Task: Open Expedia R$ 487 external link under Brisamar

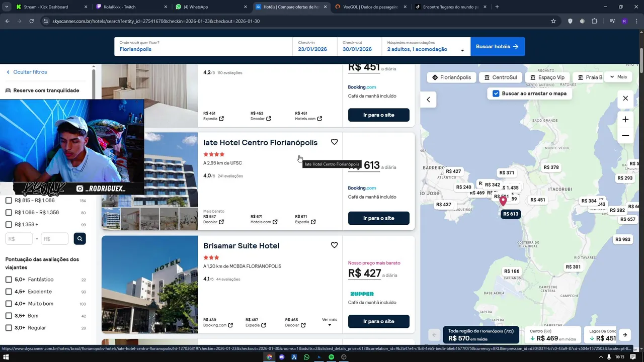Action: point(264,325)
